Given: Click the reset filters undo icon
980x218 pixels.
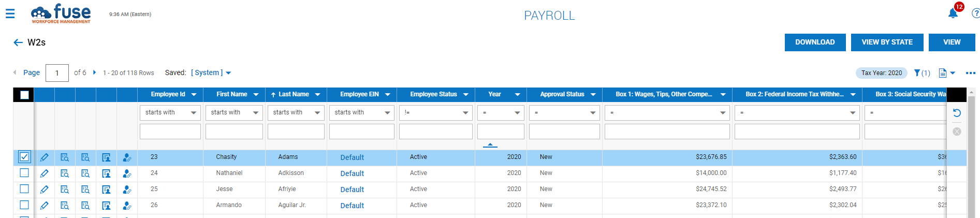Looking at the screenshot, I should [x=957, y=113].
